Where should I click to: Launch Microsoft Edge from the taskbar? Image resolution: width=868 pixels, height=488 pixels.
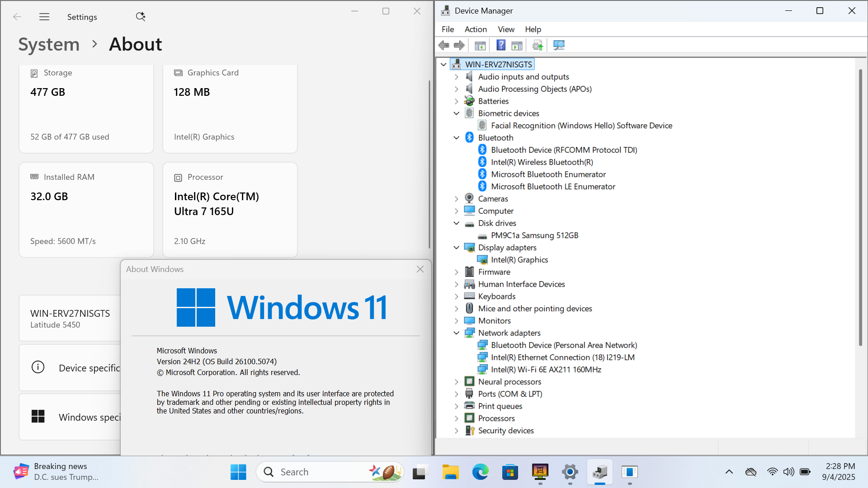coord(480,472)
